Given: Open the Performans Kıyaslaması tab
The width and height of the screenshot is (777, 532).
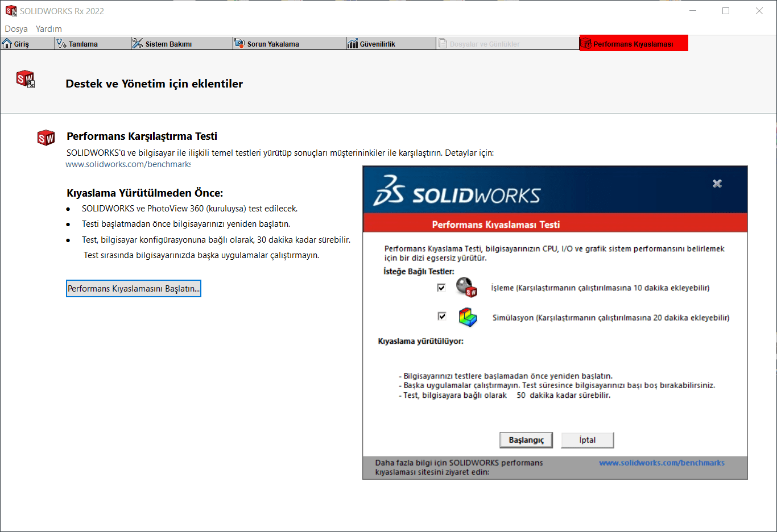Looking at the screenshot, I should [634, 43].
